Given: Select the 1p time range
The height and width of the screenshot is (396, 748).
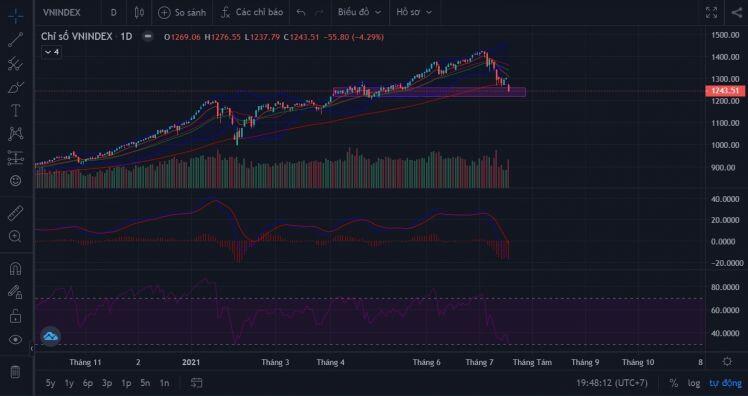Looking at the screenshot, I should (126, 383).
